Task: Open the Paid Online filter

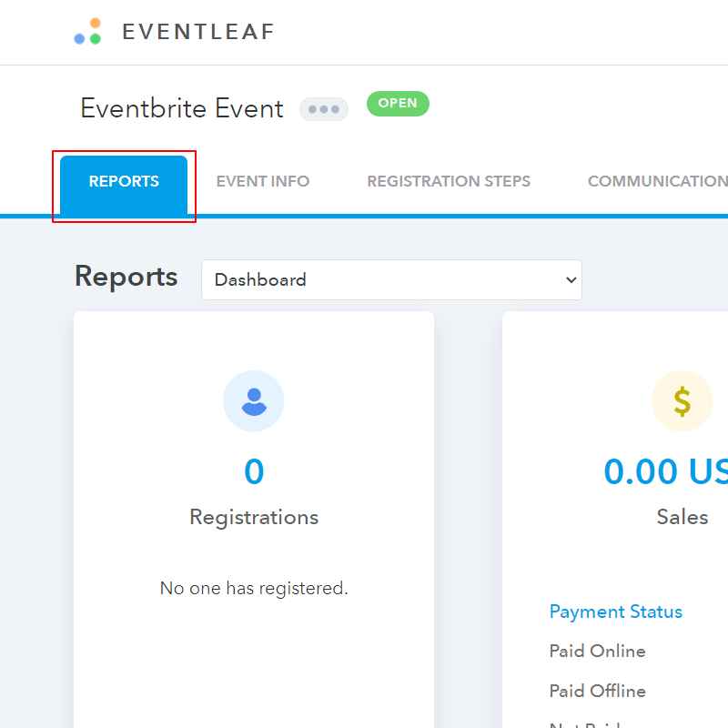Action: click(x=597, y=651)
